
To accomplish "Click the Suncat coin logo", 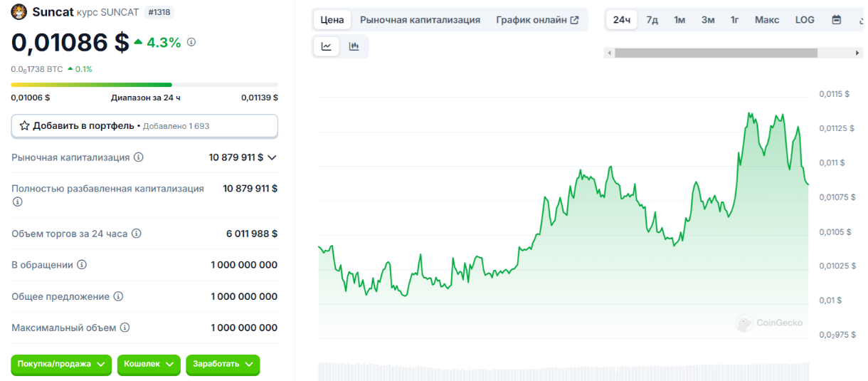I will point(19,11).
